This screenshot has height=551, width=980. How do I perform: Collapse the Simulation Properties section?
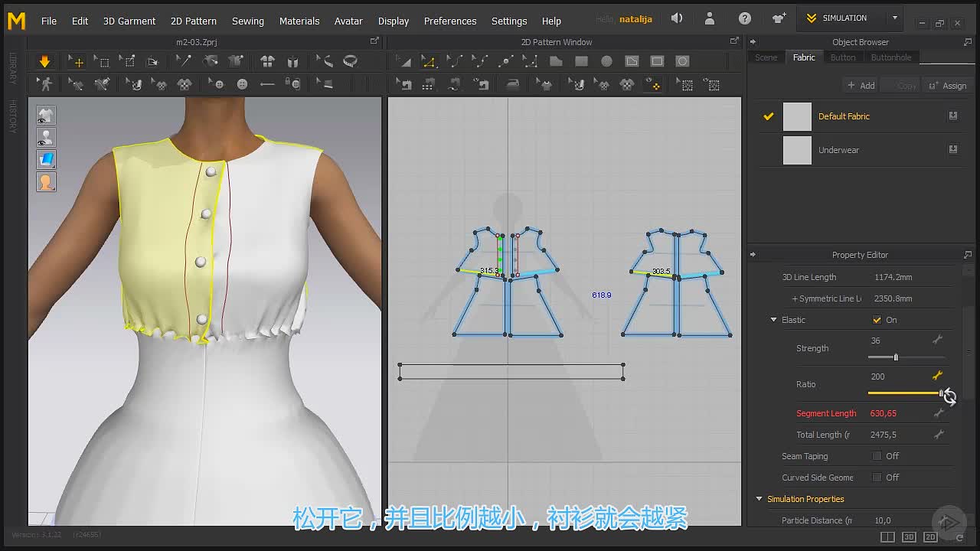point(759,499)
